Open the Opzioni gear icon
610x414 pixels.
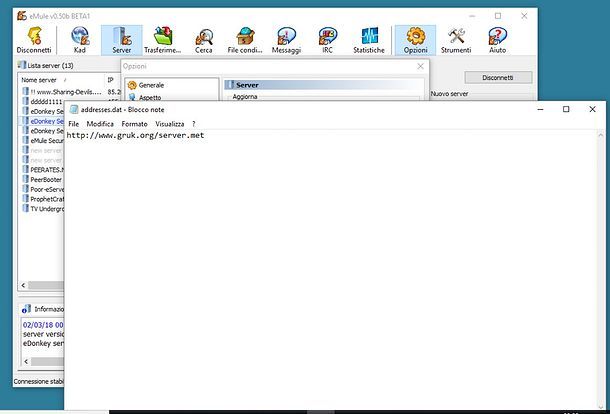coord(415,40)
